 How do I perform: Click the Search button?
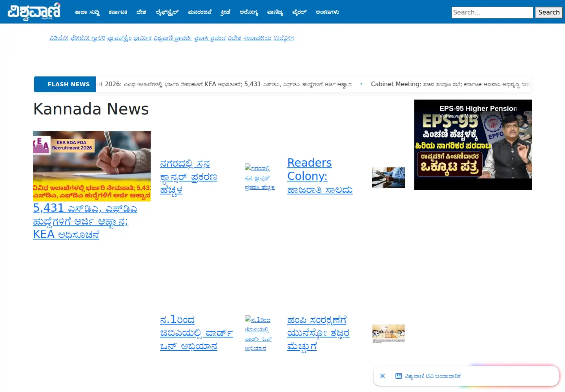549,13
